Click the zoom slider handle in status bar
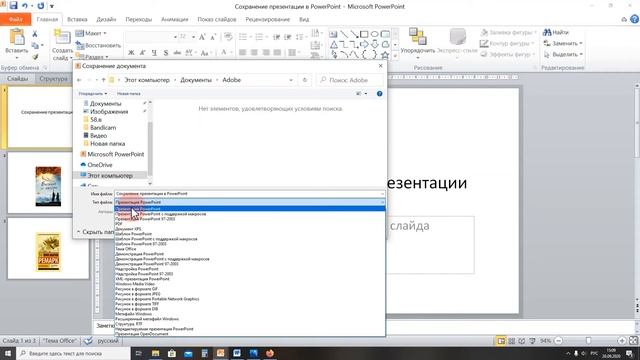640x360 pixels. (588, 340)
